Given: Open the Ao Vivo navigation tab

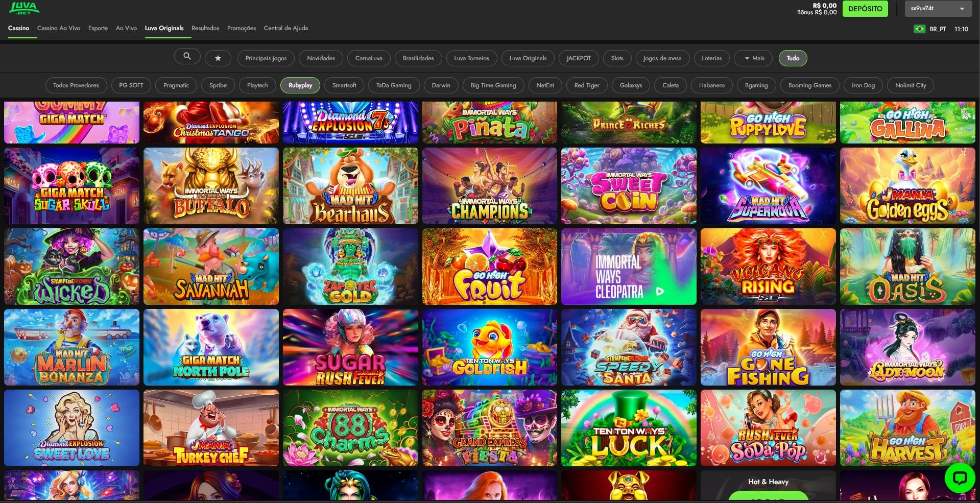Looking at the screenshot, I should coord(126,28).
